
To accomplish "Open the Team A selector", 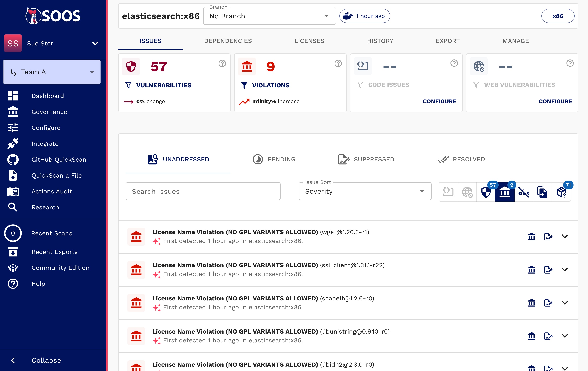I will pyautogui.click(x=52, y=72).
